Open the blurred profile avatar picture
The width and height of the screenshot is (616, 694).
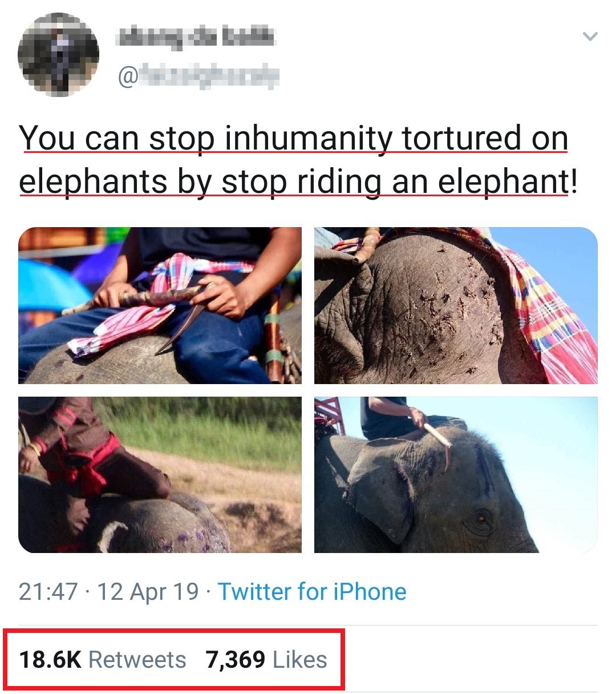pos(59,53)
